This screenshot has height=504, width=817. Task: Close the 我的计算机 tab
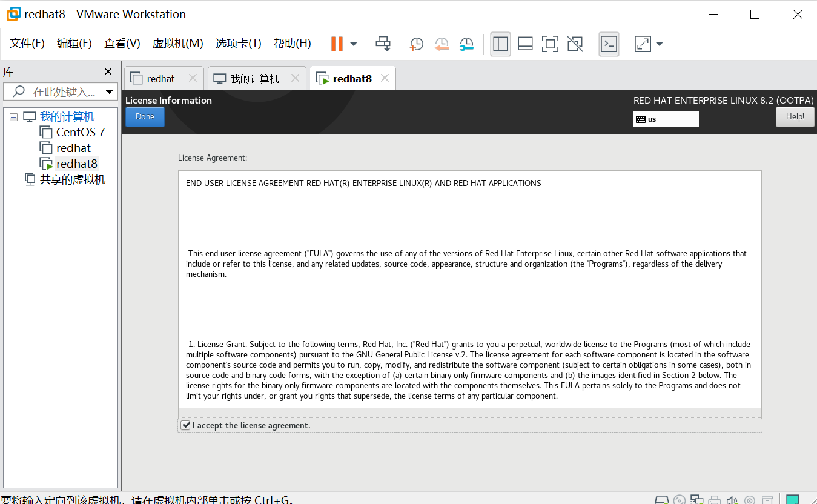coord(295,78)
